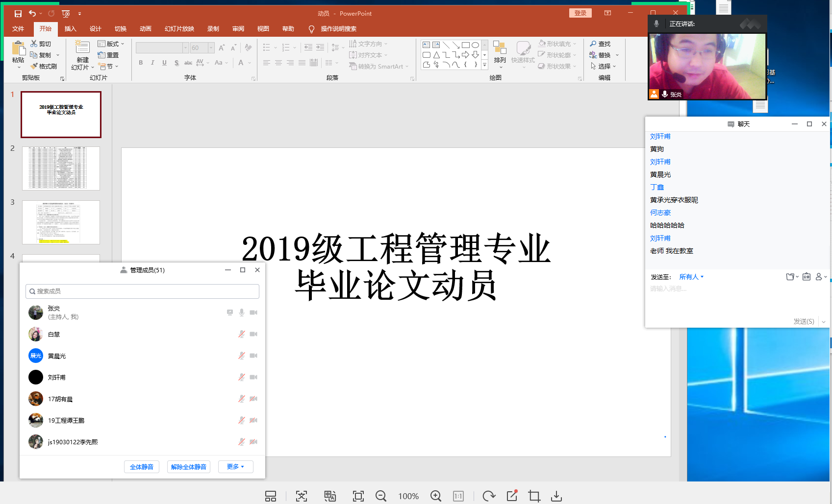Open the 所有人 recipient dropdown

[x=691, y=277]
